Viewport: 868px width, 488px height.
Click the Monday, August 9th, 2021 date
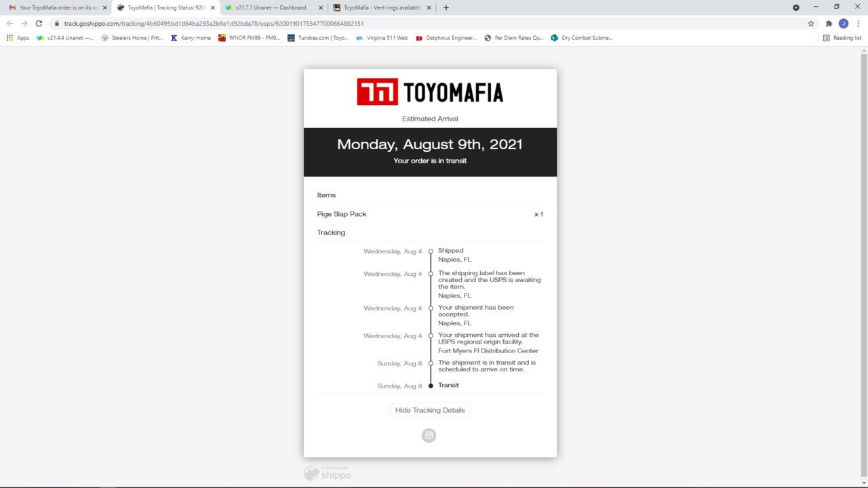tap(430, 144)
